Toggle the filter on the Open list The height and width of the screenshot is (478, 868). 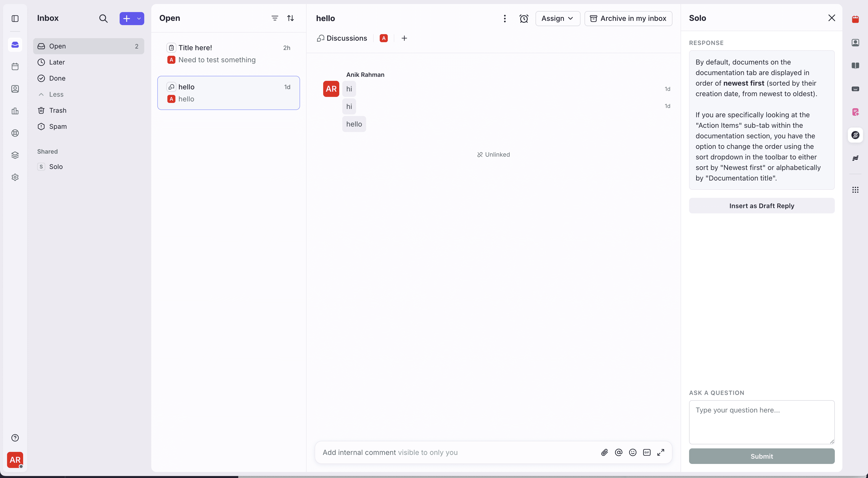275,18
